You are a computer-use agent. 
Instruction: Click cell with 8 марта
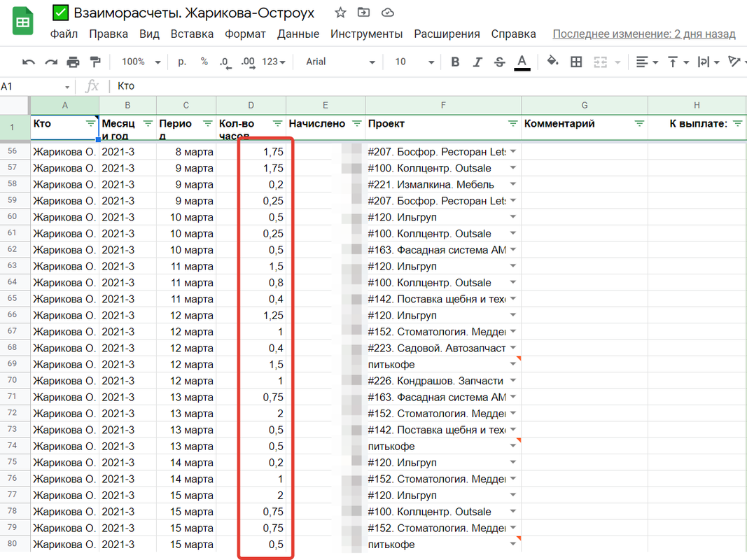coord(186,152)
